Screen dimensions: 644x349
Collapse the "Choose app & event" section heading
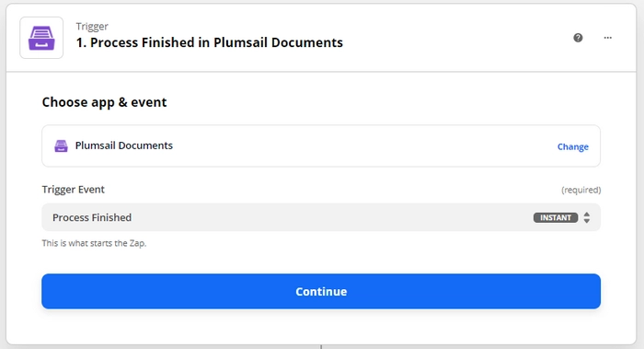(104, 102)
